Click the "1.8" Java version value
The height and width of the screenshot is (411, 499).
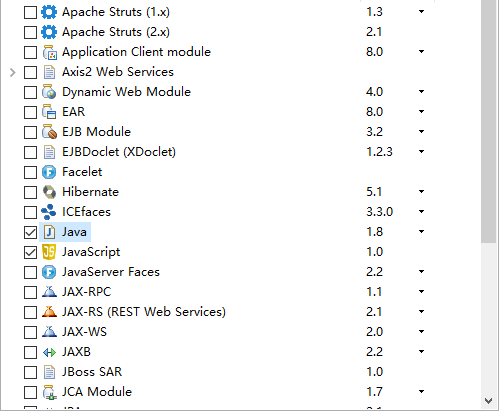[374, 232]
